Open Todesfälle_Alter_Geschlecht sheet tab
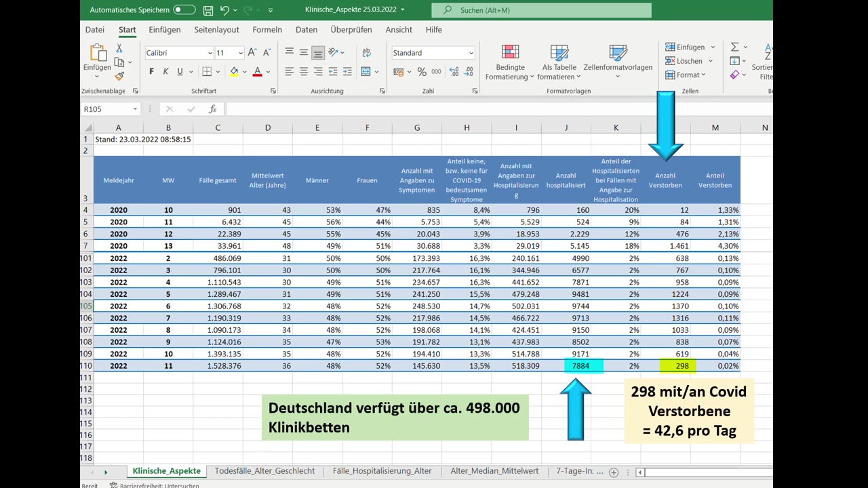The width and height of the screenshot is (868, 488). pos(264,471)
